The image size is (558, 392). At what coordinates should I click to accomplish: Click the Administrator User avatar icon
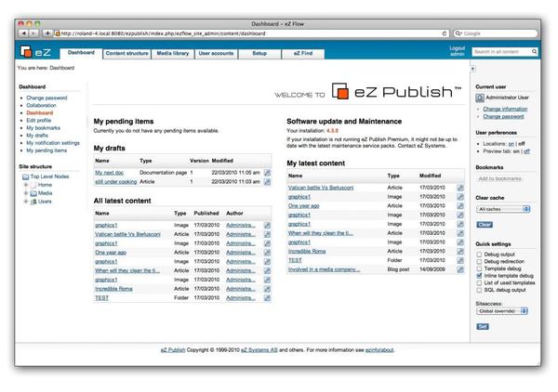pos(480,98)
